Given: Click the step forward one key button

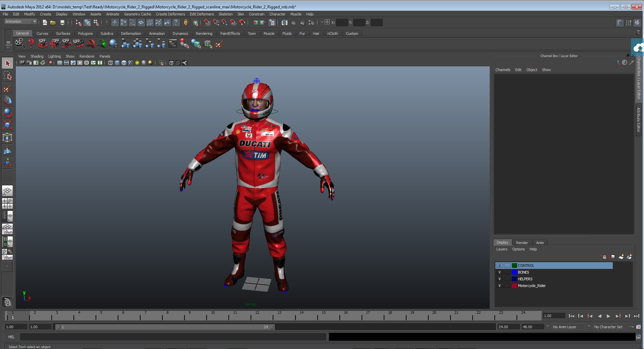Looking at the screenshot, I should 618,316.
